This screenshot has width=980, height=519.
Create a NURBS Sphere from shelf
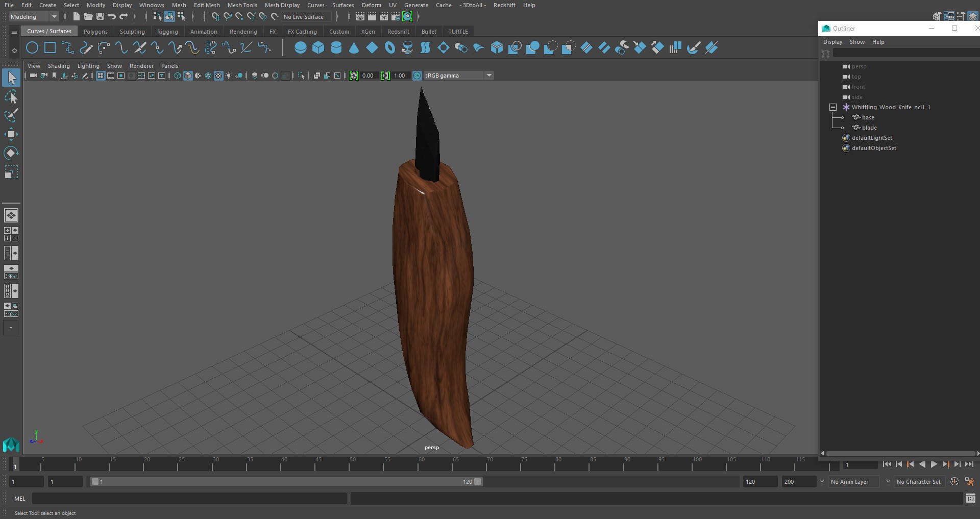click(301, 48)
